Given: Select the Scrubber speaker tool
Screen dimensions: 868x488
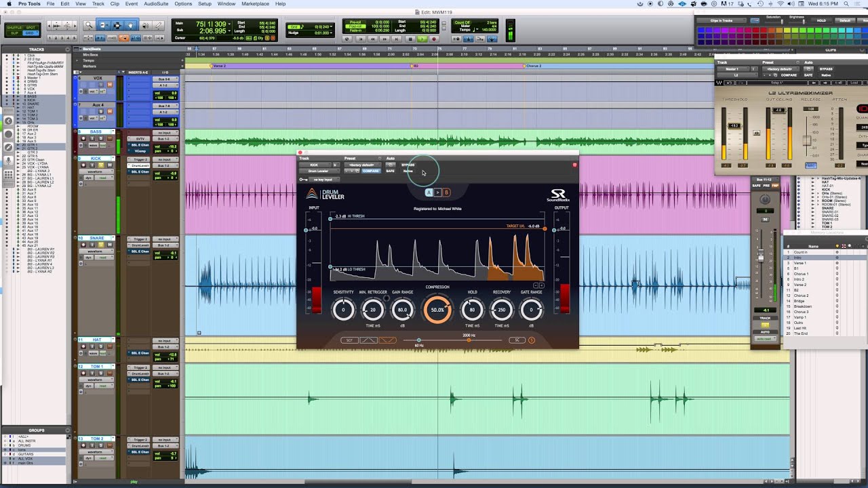Looking at the screenshot, I should pos(145,25).
